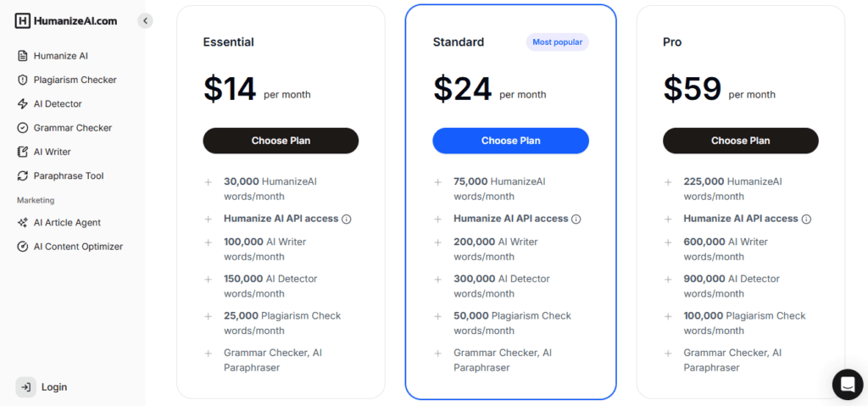Click the AI Content Optimizer icon
The height and width of the screenshot is (406, 868).
click(23, 247)
